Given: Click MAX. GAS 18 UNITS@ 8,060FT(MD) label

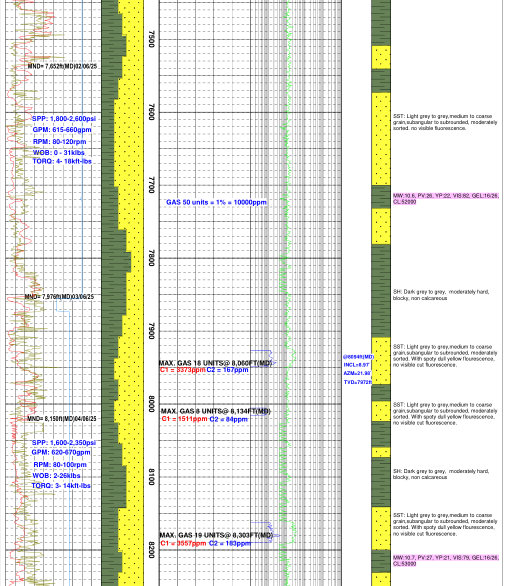Looking at the screenshot, I should [216, 363].
